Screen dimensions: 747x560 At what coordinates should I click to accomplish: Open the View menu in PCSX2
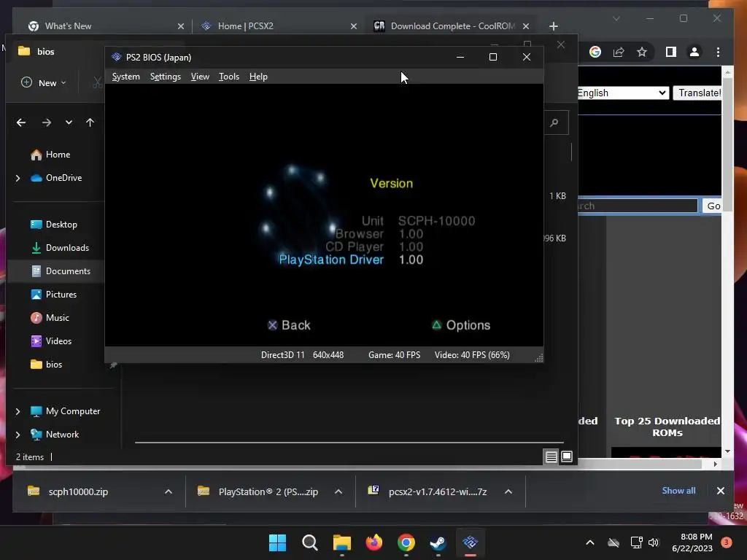[x=200, y=77]
